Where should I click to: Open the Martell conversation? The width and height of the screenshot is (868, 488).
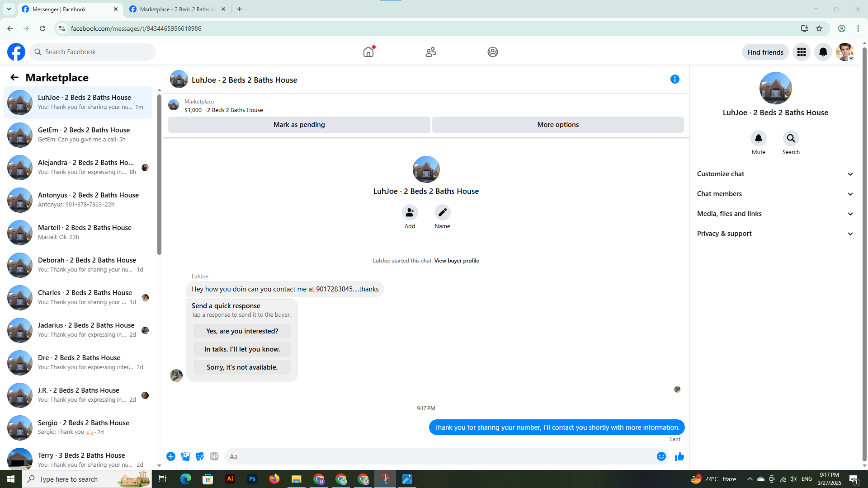click(x=78, y=232)
